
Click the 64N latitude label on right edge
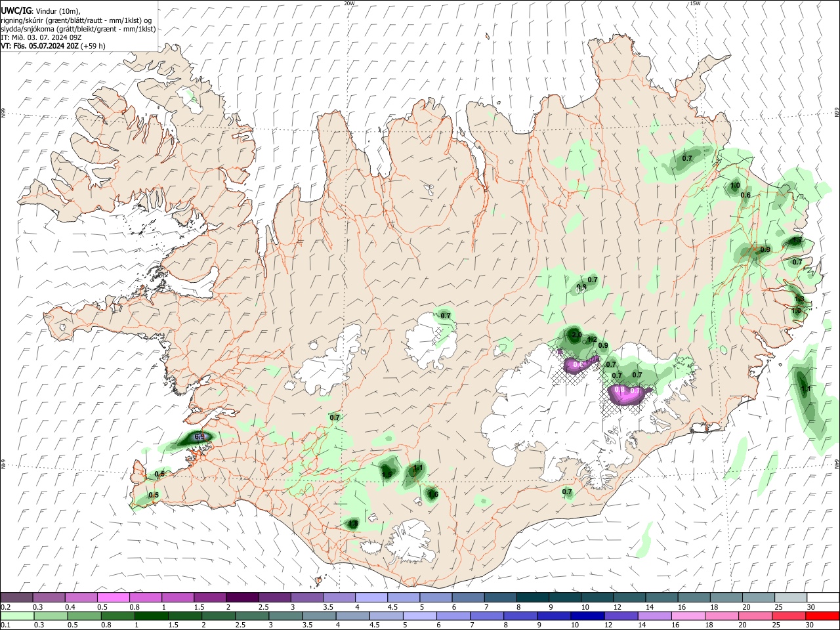pos(837,463)
